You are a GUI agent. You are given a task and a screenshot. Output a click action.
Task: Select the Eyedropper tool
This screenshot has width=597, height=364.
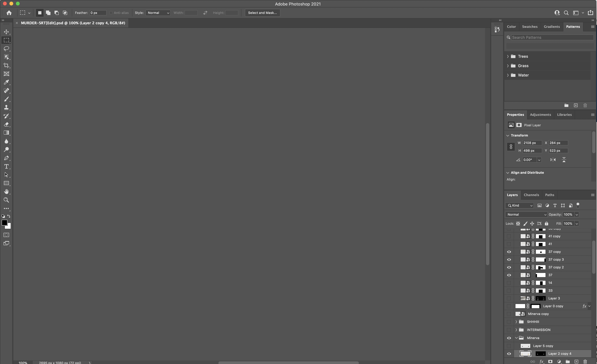pyautogui.click(x=6, y=82)
